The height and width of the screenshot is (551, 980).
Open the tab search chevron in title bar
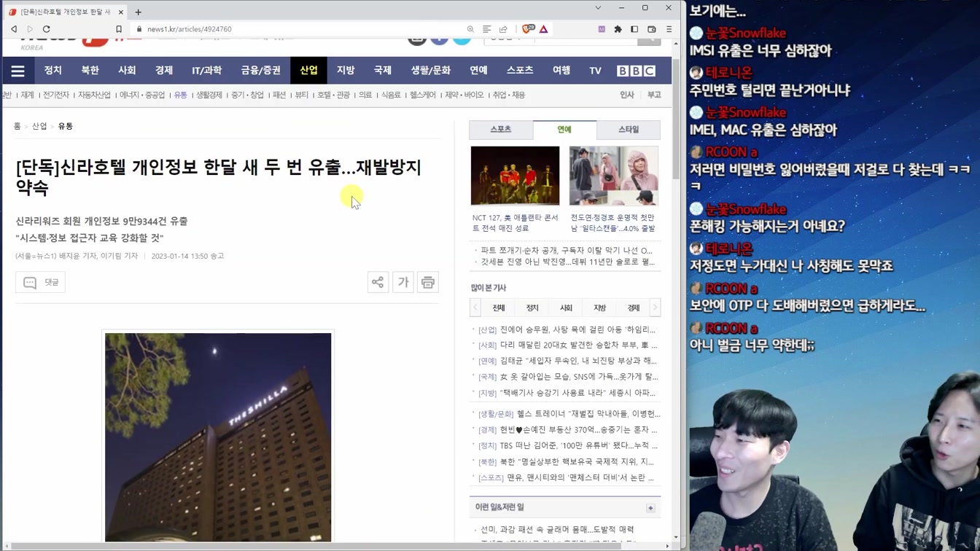click(x=598, y=8)
